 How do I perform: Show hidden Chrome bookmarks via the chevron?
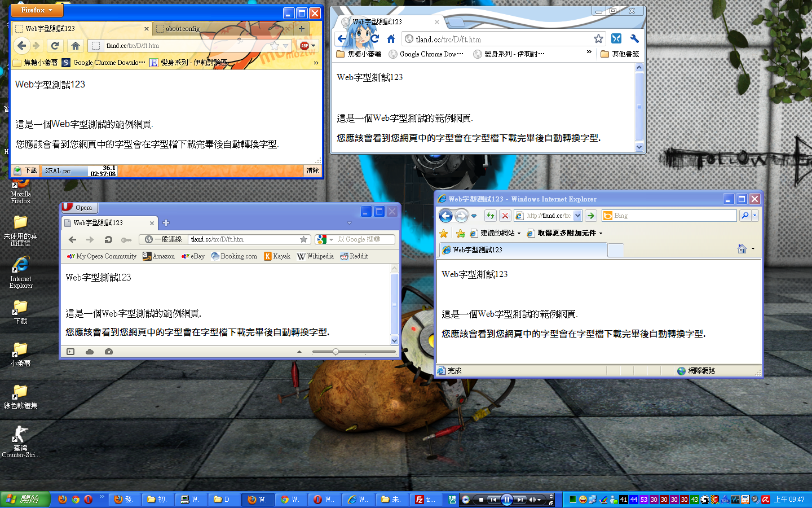(589, 52)
